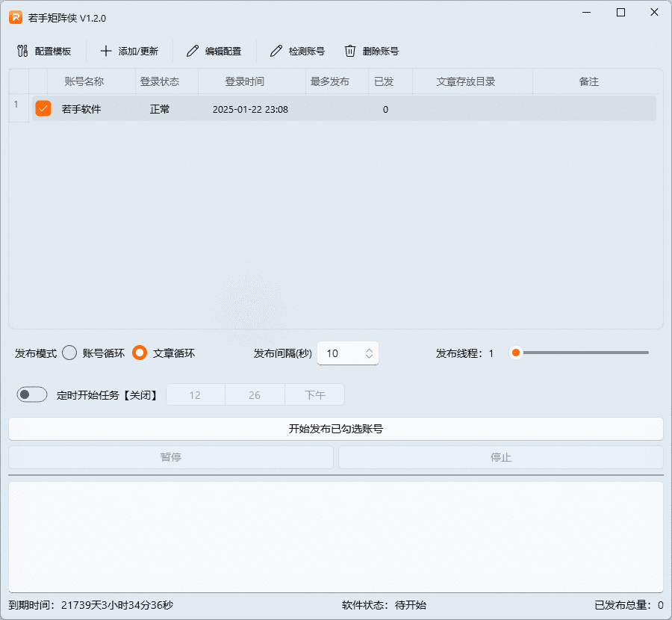Open the minute selector showing 26
Image resolution: width=672 pixels, height=620 pixels.
coord(255,394)
